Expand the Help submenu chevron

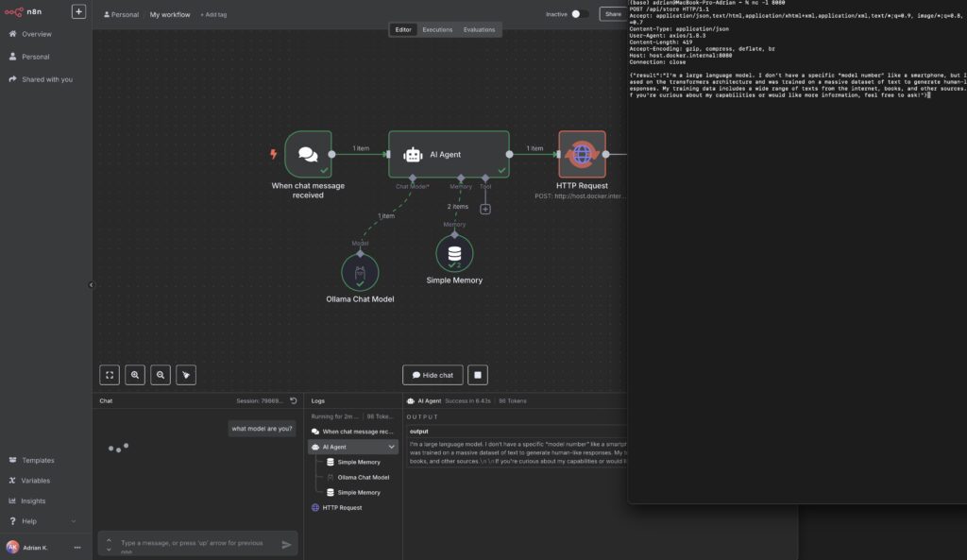coord(74,521)
